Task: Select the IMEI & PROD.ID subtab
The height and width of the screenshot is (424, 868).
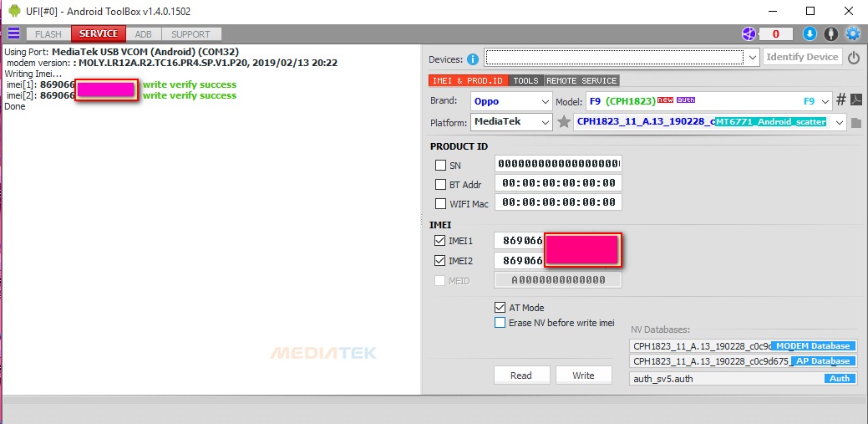Action: [468, 80]
